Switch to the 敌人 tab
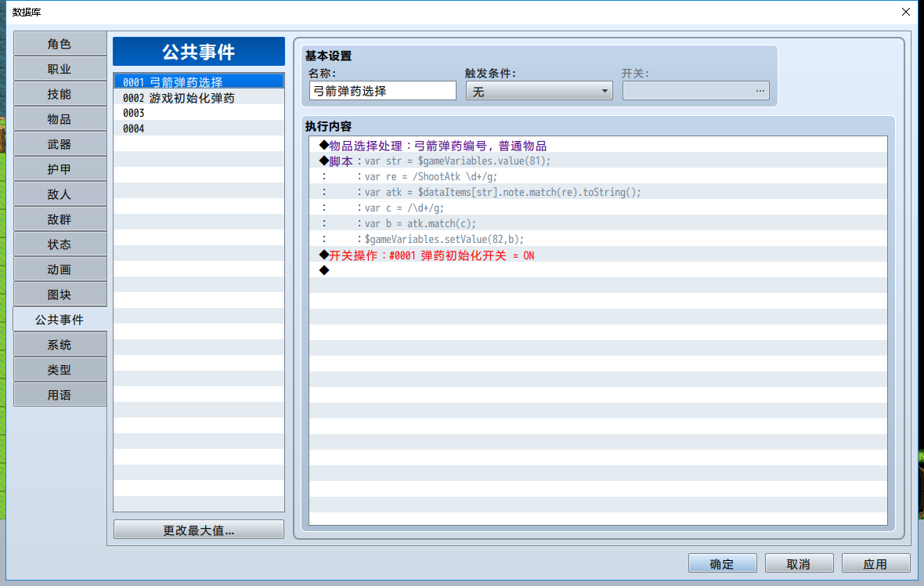This screenshot has width=924, height=586. 60,194
